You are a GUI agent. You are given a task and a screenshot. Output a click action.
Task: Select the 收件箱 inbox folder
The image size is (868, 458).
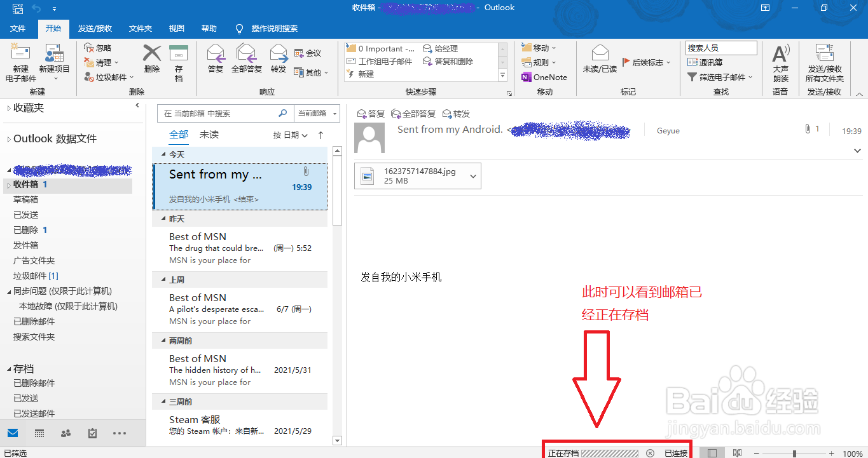(66, 185)
